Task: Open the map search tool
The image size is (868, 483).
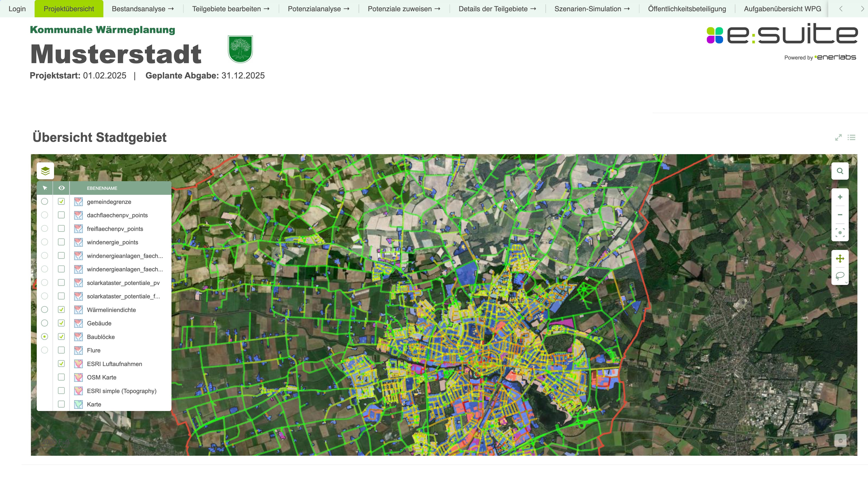Action: pos(840,171)
